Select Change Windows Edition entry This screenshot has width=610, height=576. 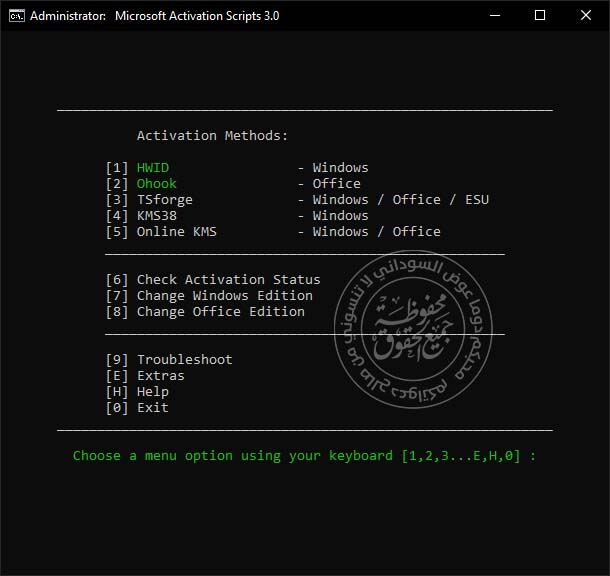(224, 296)
